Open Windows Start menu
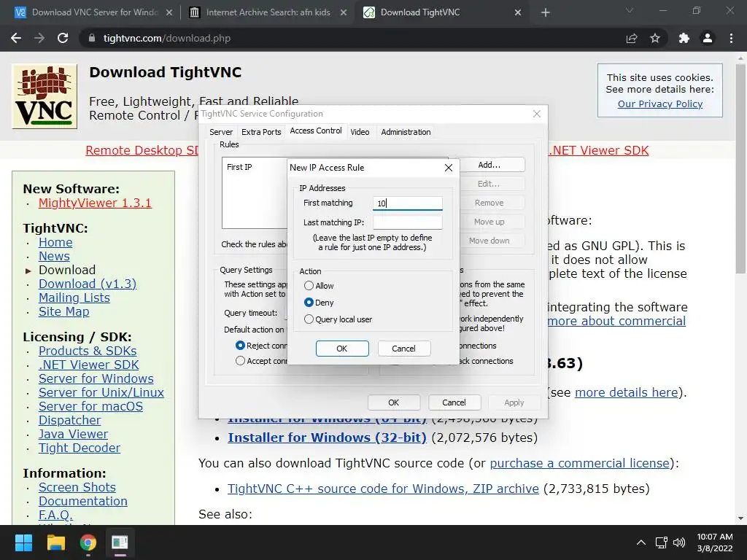 pos(23,542)
